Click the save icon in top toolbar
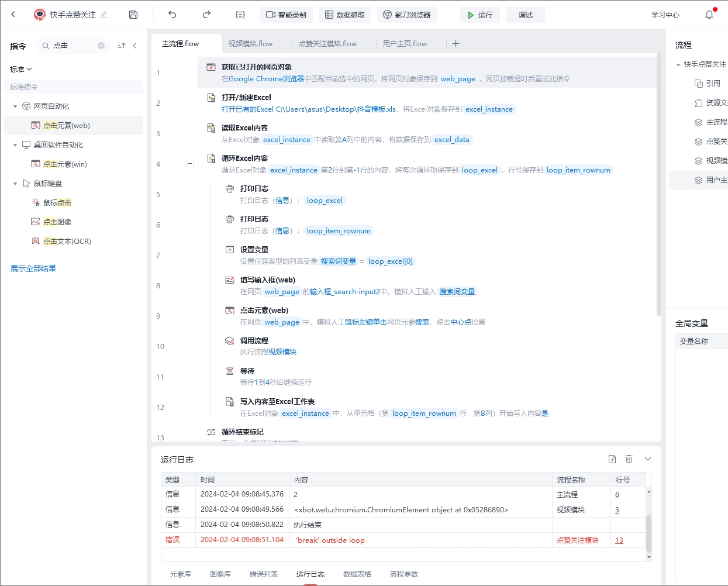 click(x=133, y=15)
